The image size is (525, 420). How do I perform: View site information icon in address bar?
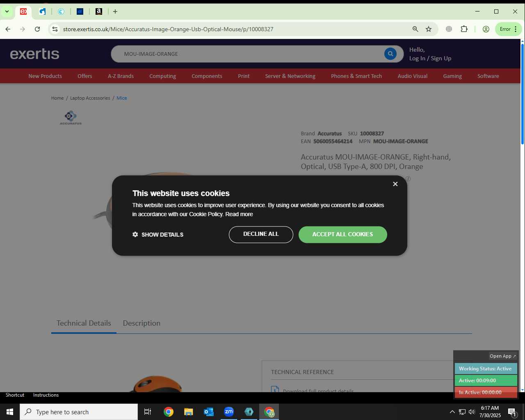pos(55,29)
